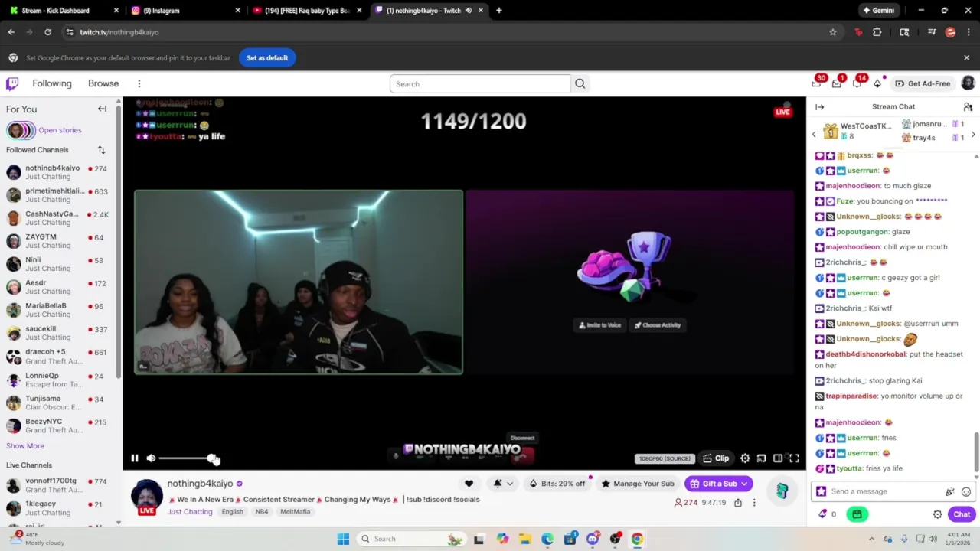Claim the green channel points bonus
This screenshot has width=980, height=551.
pyautogui.click(x=857, y=514)
